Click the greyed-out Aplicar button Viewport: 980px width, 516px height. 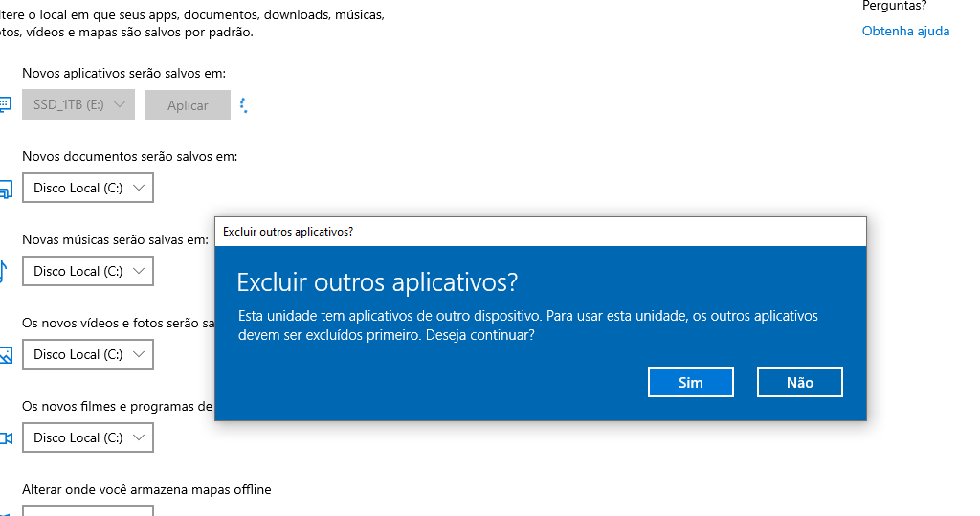coord(188,105)
